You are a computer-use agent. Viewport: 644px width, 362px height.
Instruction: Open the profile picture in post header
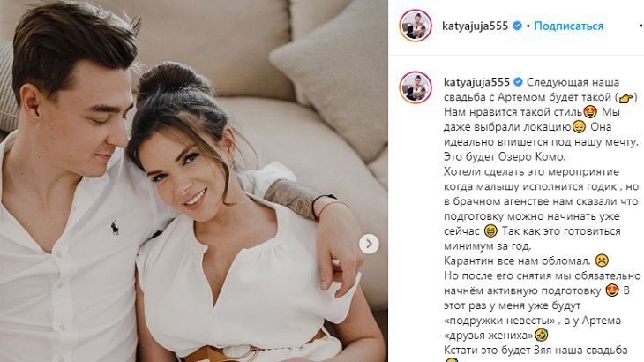(x=416, y=26)
